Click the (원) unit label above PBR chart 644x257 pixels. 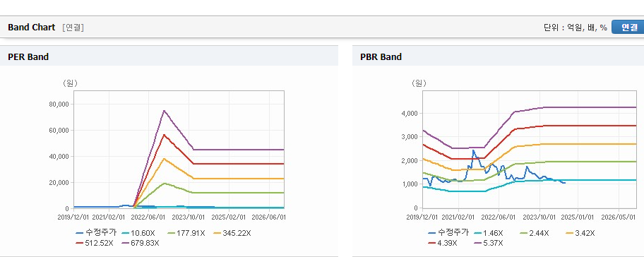pos(419,83)
